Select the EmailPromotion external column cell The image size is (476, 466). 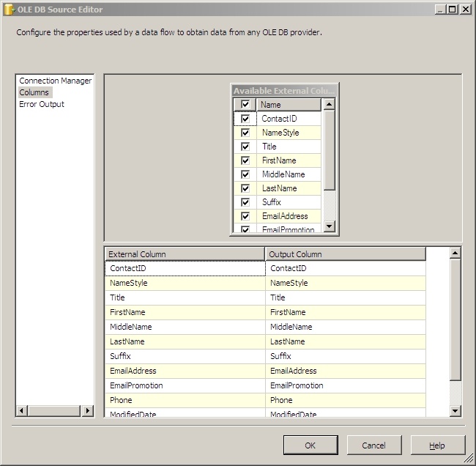tap(185, 385)
